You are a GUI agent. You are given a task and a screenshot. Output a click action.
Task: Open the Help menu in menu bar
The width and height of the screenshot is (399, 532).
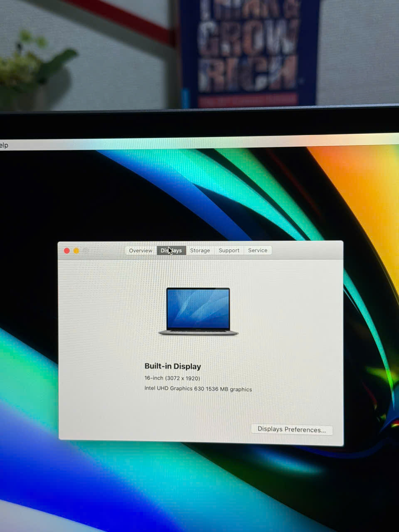click(x=4, y=145)
